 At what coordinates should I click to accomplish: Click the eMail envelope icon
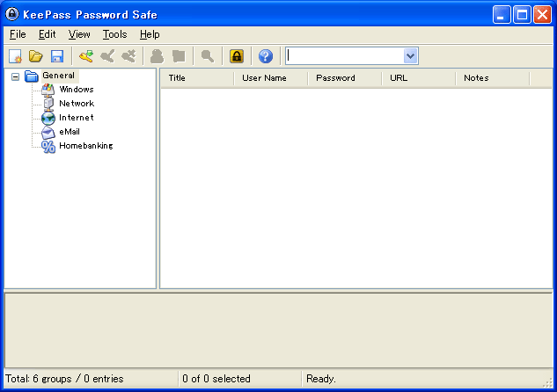[48, 132]
